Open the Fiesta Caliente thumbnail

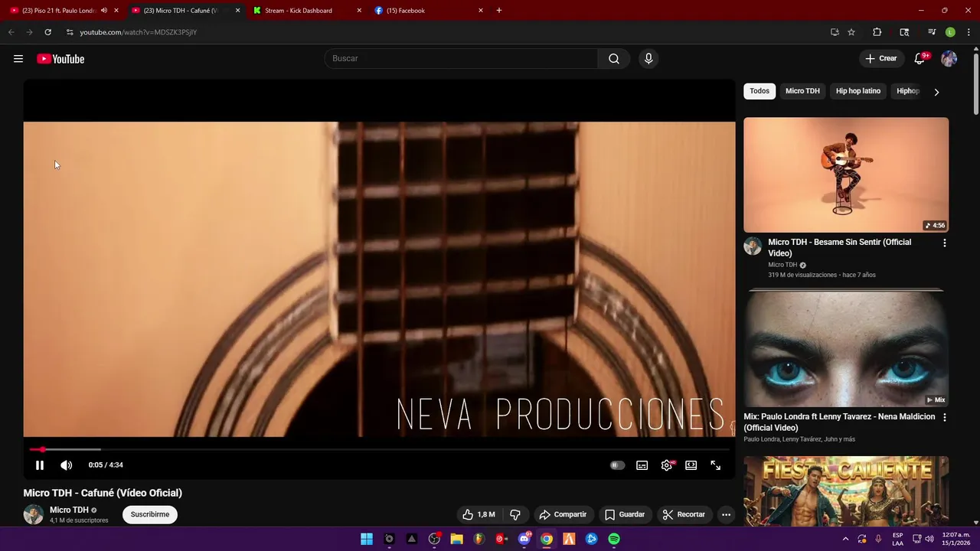846,491
